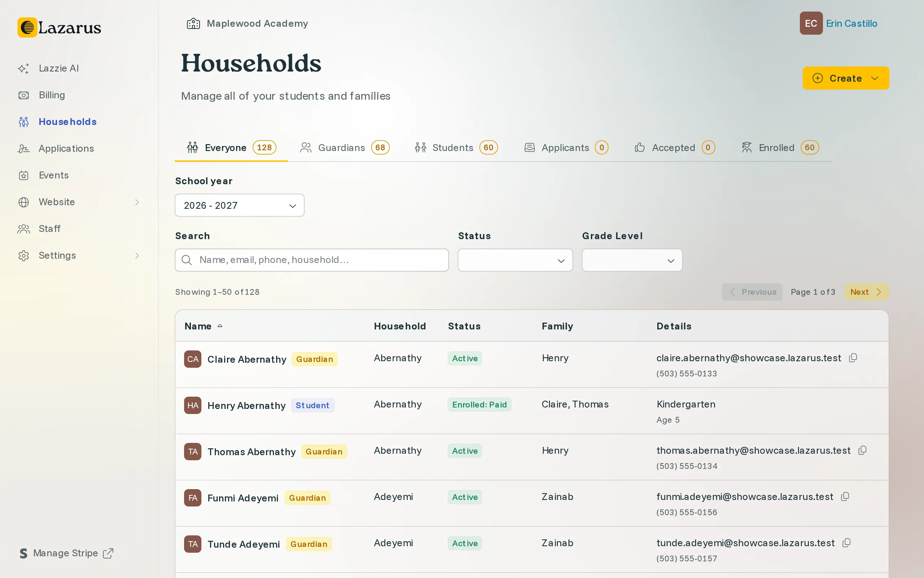Copy claire.abernathy email address icon
This screenshot has width=924, height=578.
[x=853, y=358]
